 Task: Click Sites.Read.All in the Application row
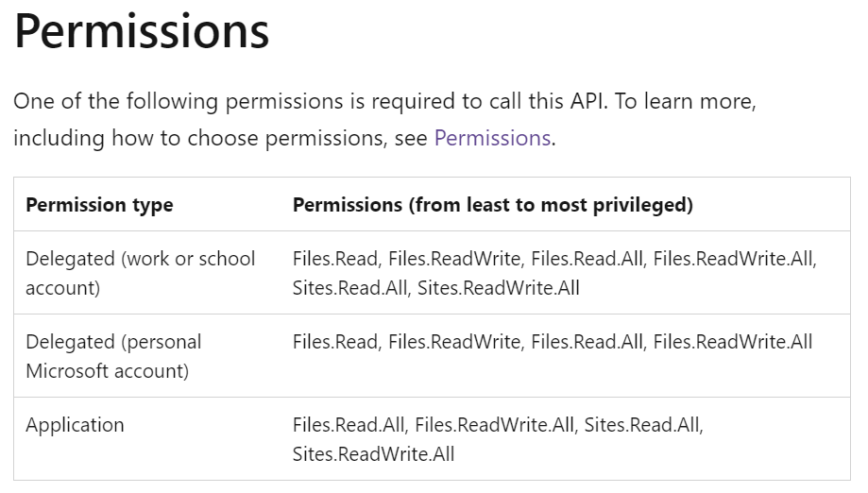click(642, 425)
